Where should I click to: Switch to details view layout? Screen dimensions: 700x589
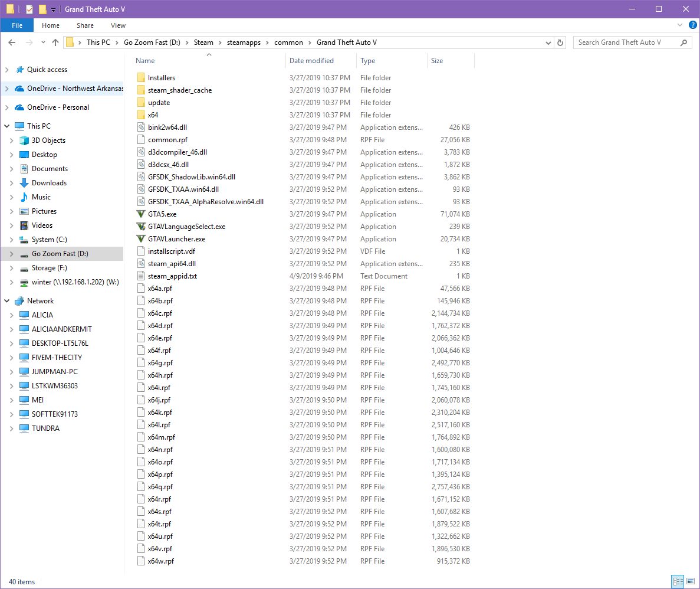tap(678, 581)
